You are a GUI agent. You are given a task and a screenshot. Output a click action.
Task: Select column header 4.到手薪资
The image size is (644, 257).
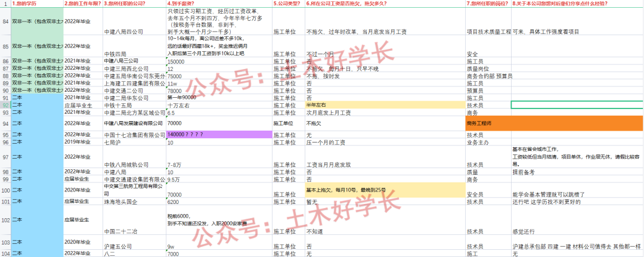(x=219, y=4)
